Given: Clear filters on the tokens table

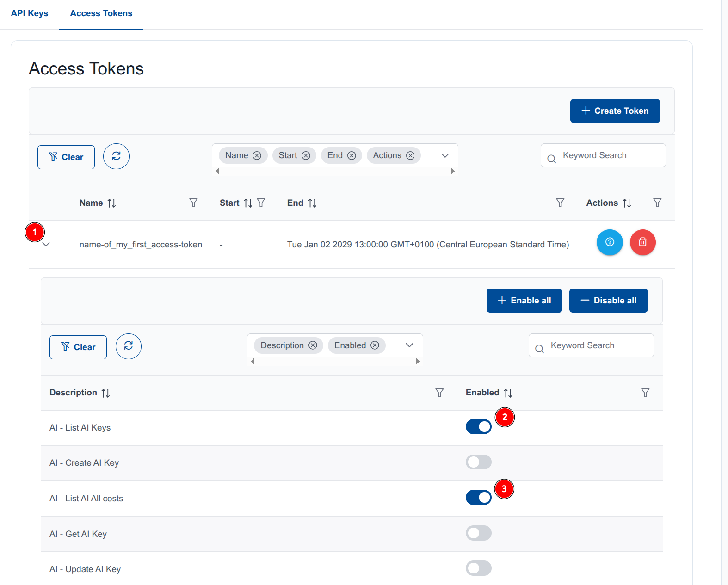Looking at the screenshot, I should click(x=66, y=157).
